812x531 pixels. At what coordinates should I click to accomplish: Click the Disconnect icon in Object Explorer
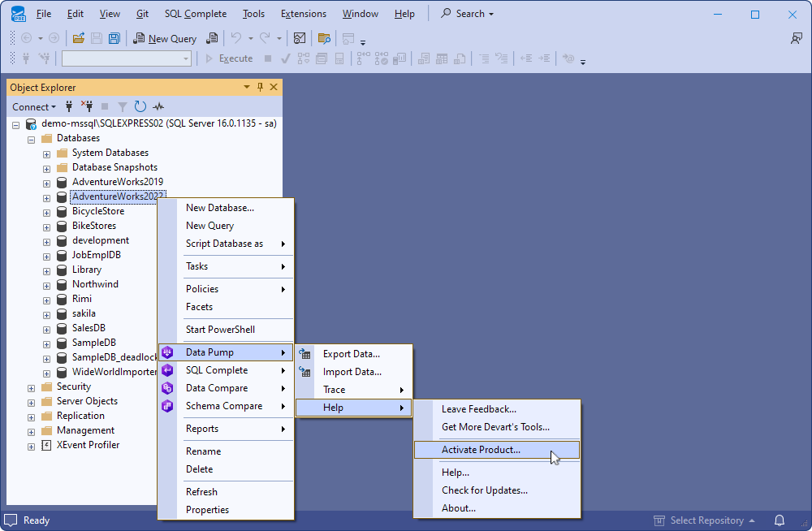tap(87, 106)
